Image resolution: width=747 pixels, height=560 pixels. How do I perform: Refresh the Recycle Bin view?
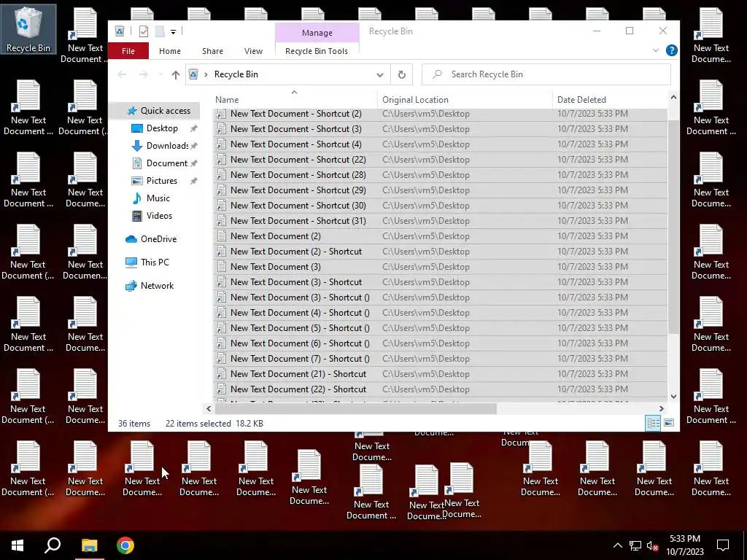(402, 75)
